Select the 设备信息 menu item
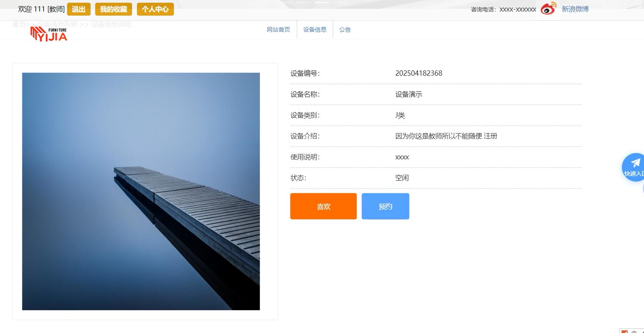 [315, 30]
